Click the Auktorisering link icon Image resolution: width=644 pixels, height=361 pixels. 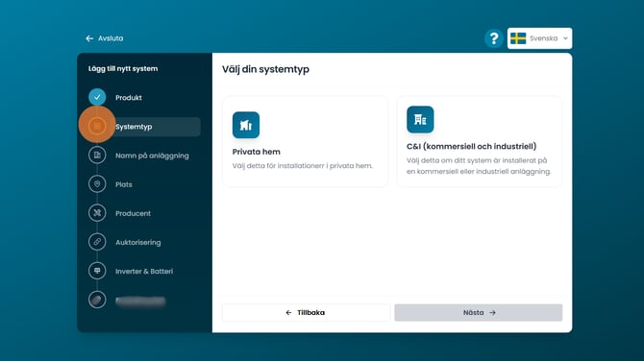pos(97,242)
